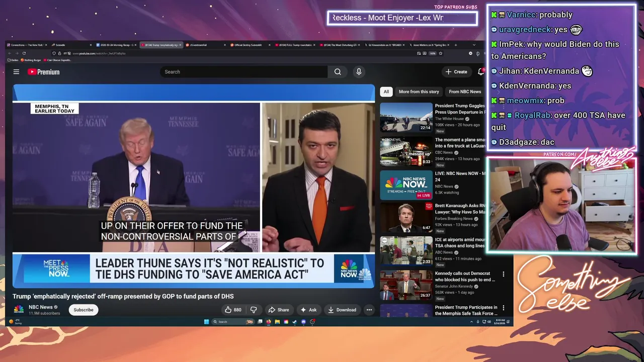Open the Windows Start menu
This screenshot has height=362, width=644.
206,322
